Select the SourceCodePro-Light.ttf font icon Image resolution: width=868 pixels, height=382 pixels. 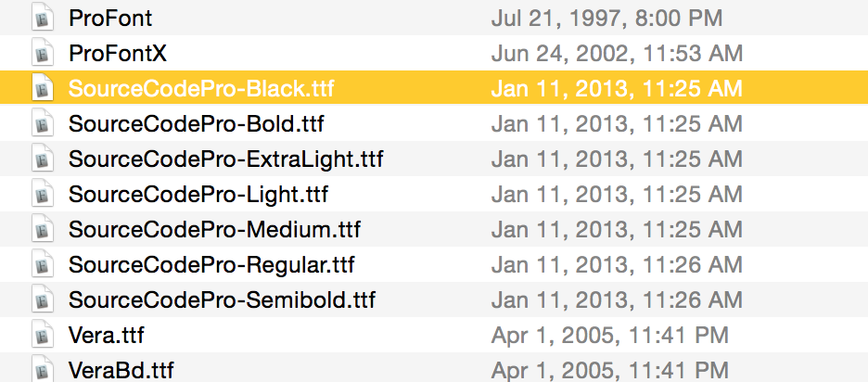tap(43, 194)
